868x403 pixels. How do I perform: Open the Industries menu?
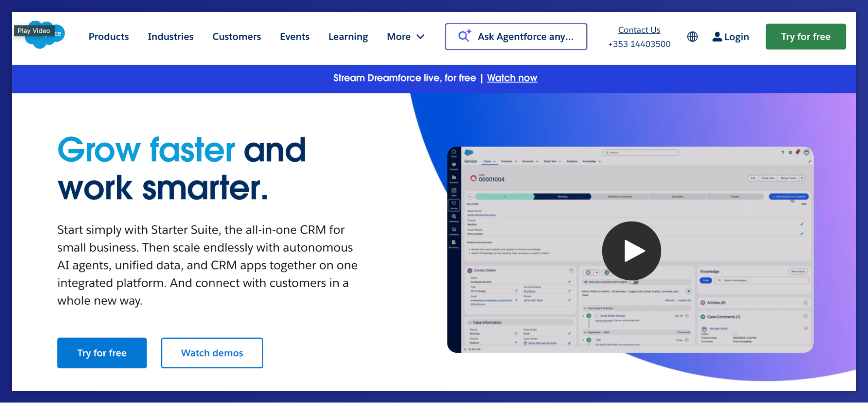(171, 37)
